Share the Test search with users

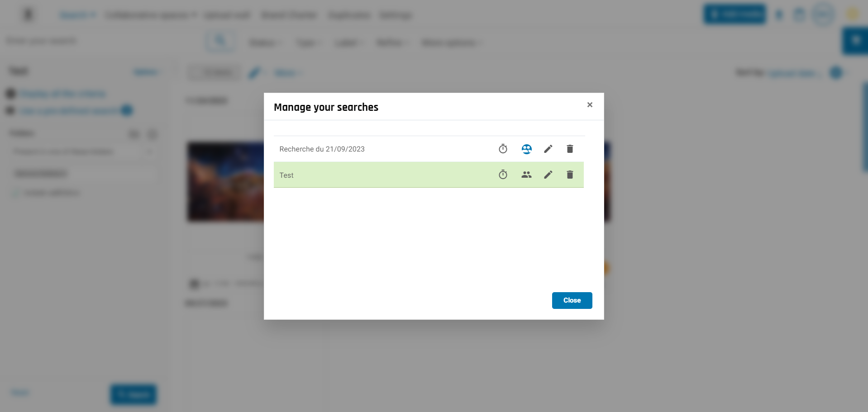(526, 175)
